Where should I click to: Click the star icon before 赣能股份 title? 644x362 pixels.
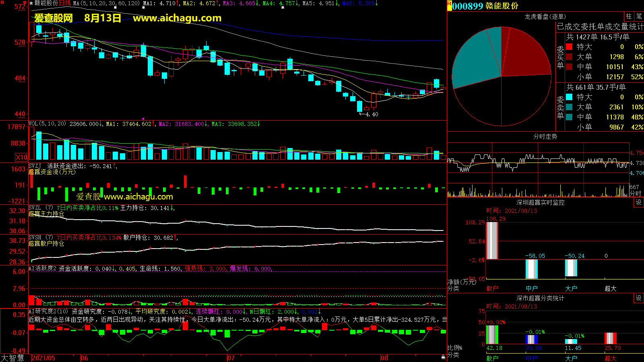tap(31, 3)
